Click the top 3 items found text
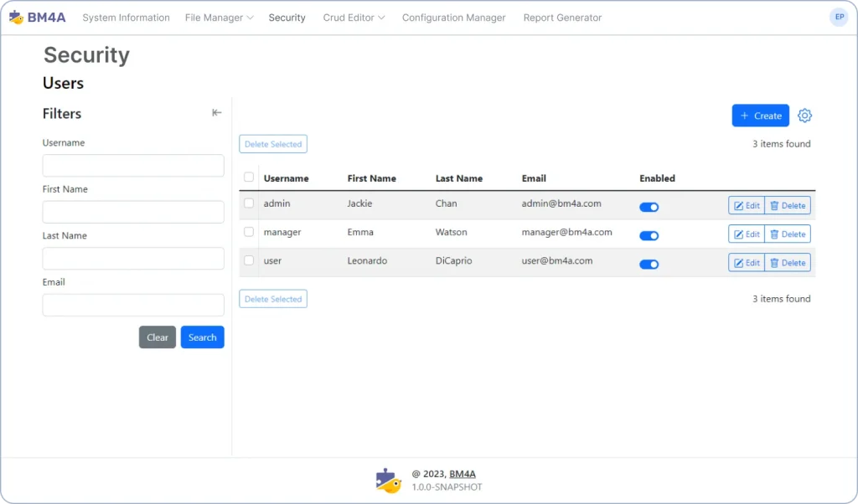 click(x=782, y=144)
